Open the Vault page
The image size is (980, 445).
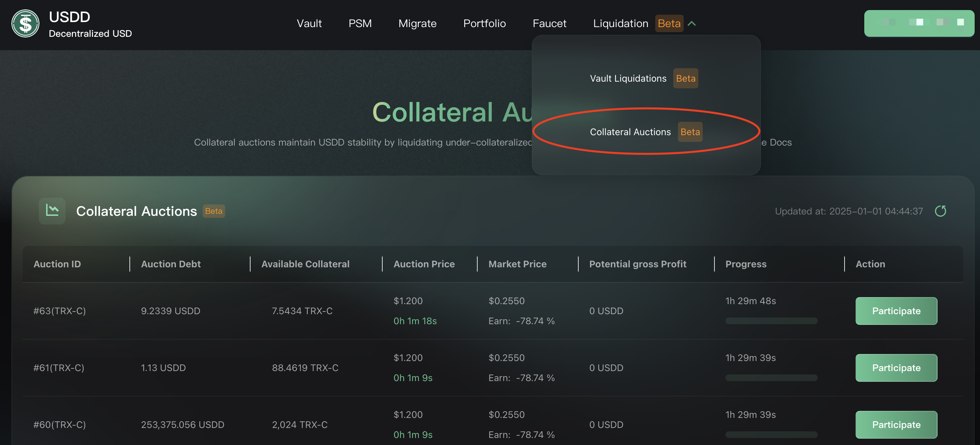pos(309,24)
